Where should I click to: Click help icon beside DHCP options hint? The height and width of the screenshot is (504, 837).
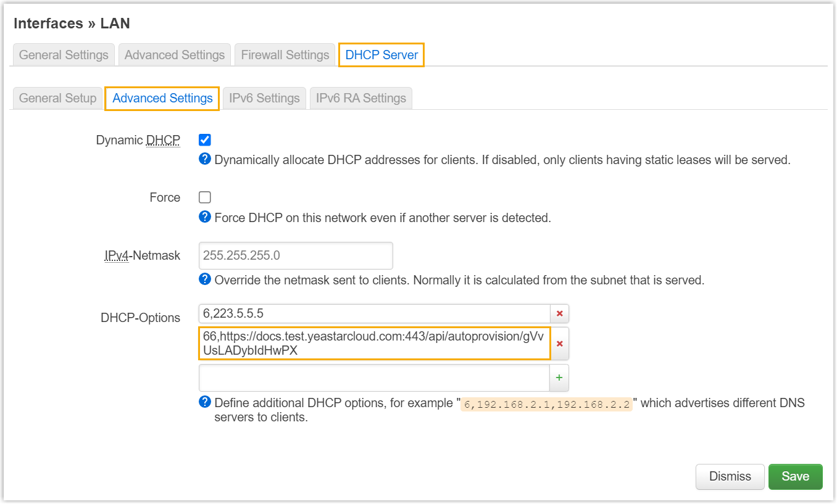coord(205,402)
